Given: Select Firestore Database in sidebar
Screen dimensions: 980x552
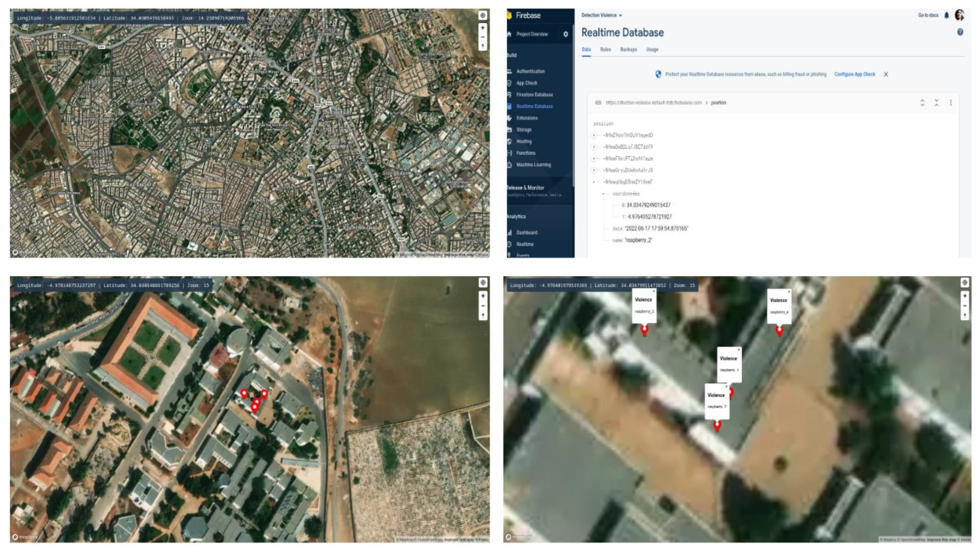Looking at the screenshot, I should click(x=534, y=95).
